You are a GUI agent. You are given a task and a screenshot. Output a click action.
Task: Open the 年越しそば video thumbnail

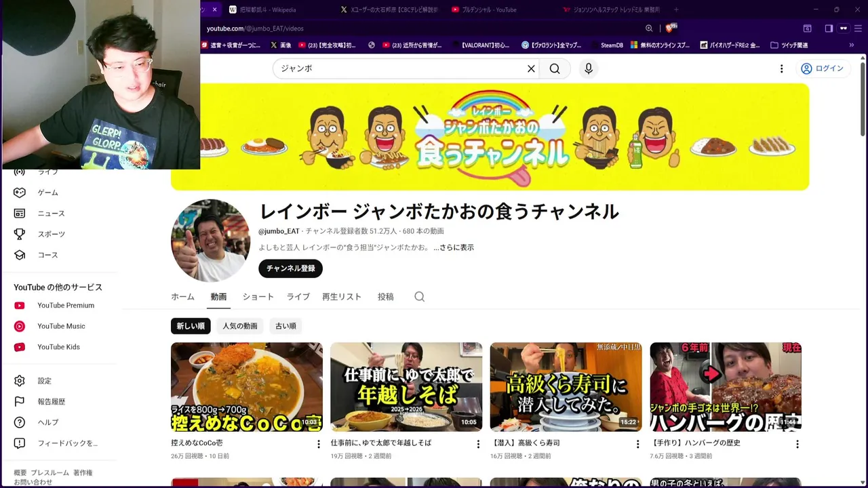click(x=406, y=387)
